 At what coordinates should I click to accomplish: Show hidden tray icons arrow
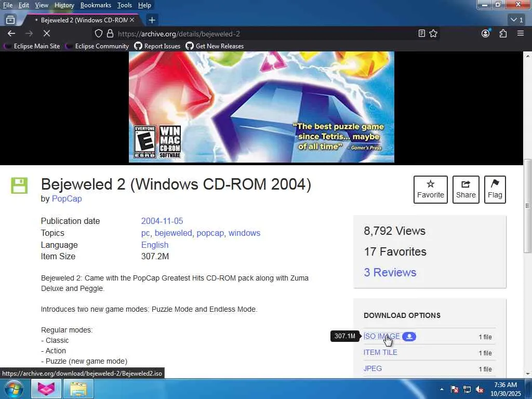[442, 389]
